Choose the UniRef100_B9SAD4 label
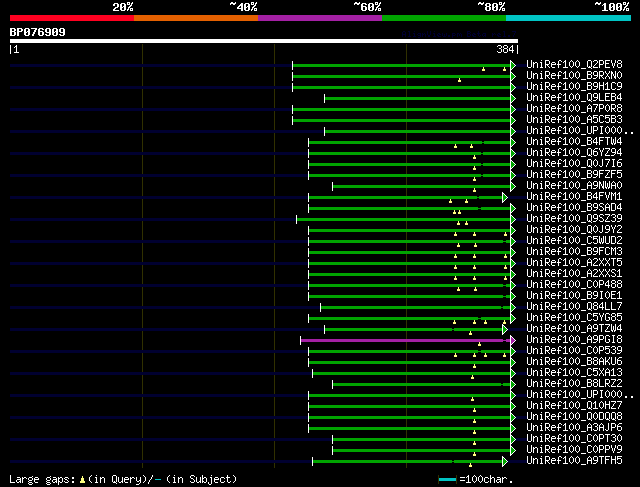Image resolution: width=640 pixels, height=487 pixels. point(574,208)
